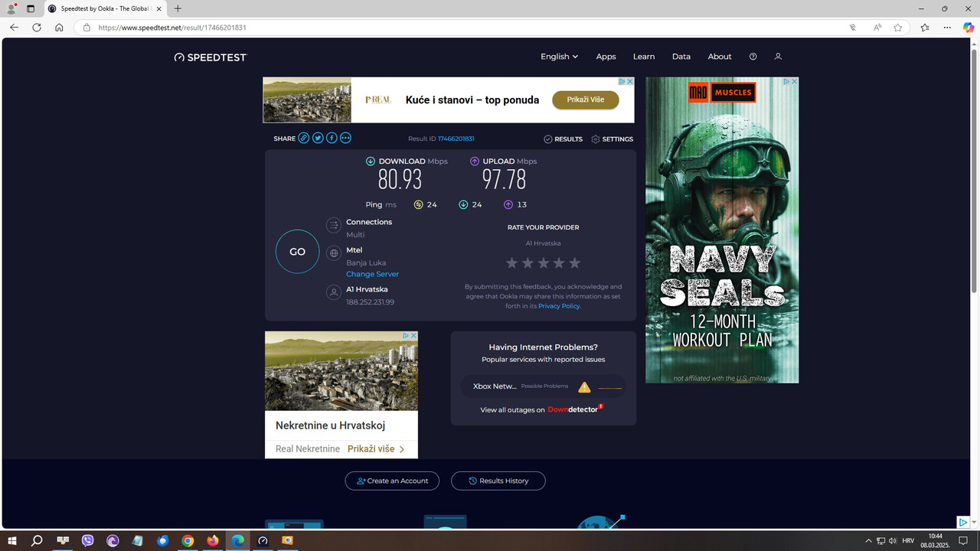Share result on Facebook
The image size is (980, 551).
tap(332, 138)
